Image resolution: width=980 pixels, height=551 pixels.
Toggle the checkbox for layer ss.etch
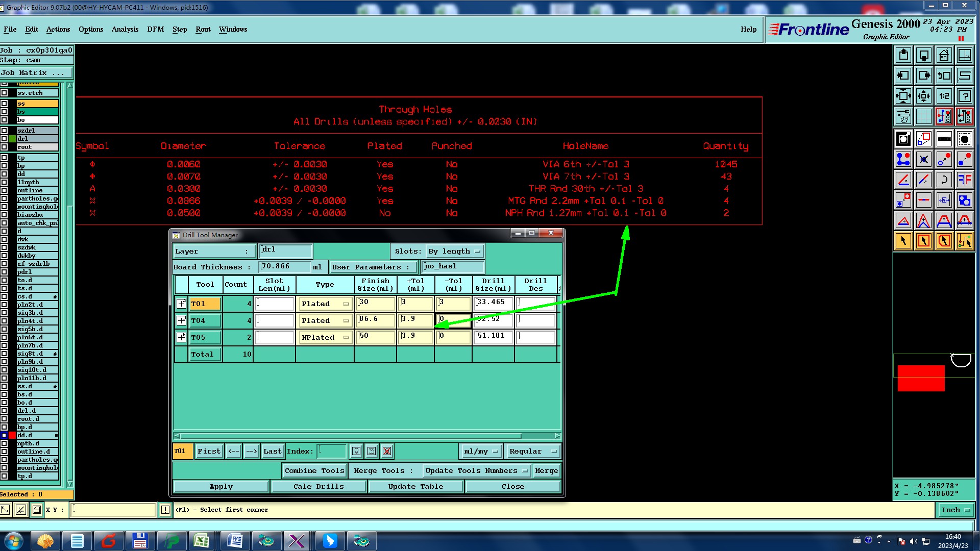(4, 93)
